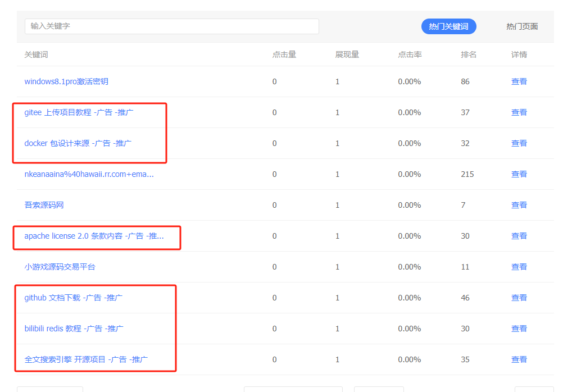Click the 小游戏源码交易平台 keyword link
563x392 pixels.
[58, 266]
